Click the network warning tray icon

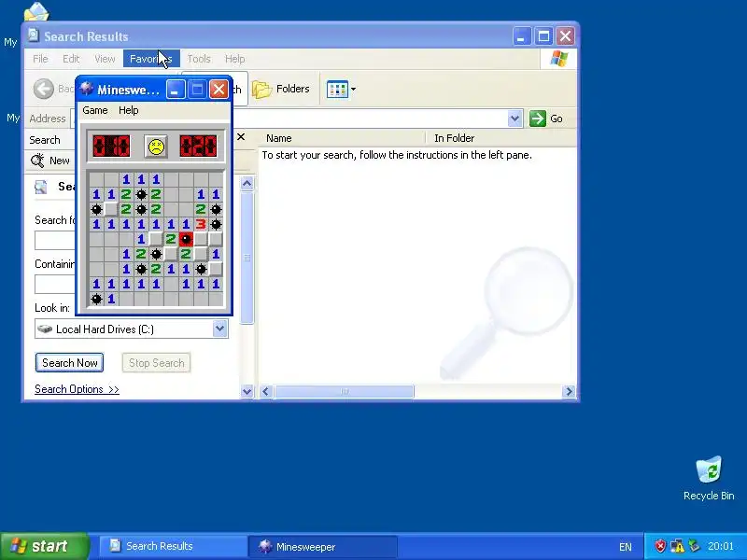coord(677,546)
